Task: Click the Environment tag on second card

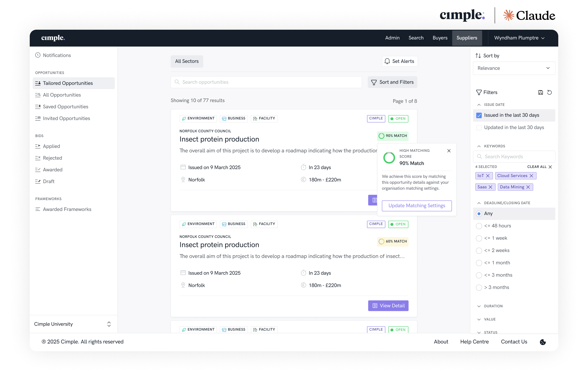Action: point(198,224)
